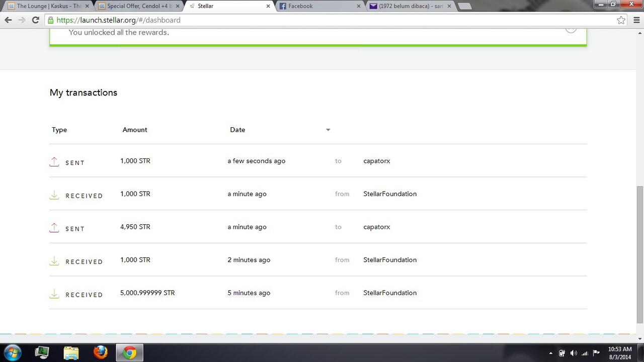
Task: Click the address bar URL field
Action: coord(332,20)
